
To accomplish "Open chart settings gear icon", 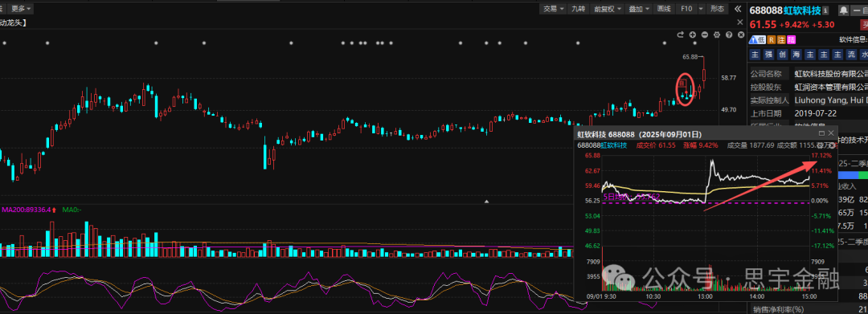I will click(716, 35).
